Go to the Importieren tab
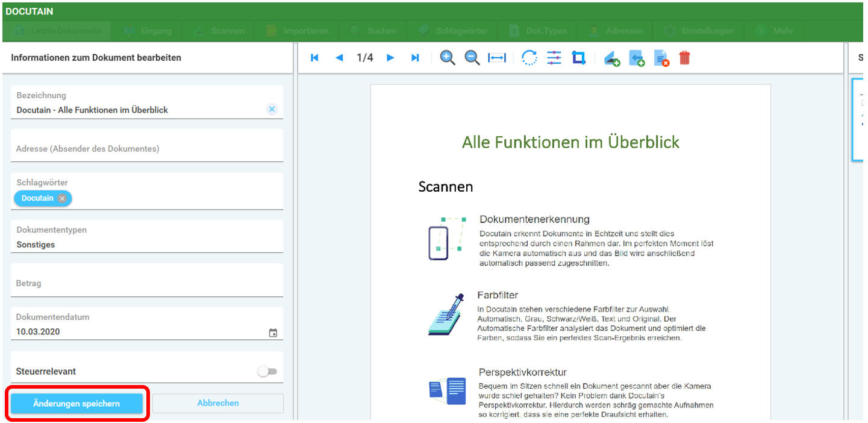This screenshot has width=868, height=423. tap(297, 31)
